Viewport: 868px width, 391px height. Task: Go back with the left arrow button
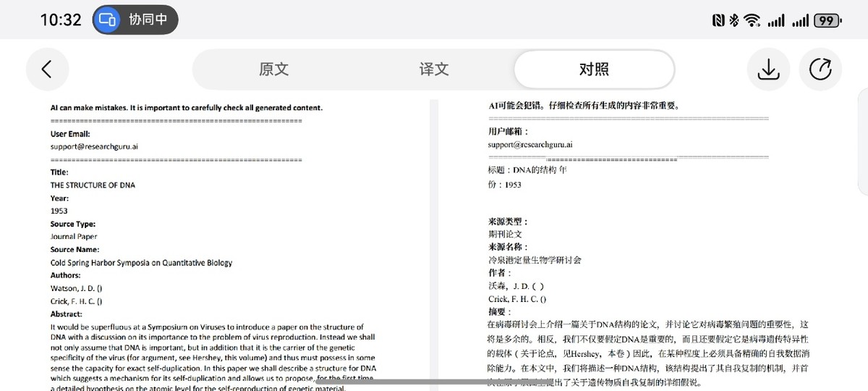click(x=47, y=70)
